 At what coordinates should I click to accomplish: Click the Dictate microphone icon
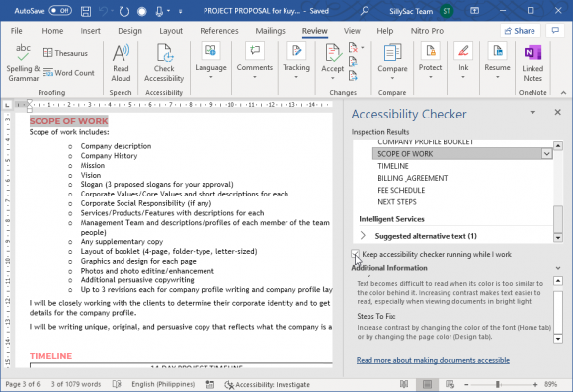[x=159, y=11]
